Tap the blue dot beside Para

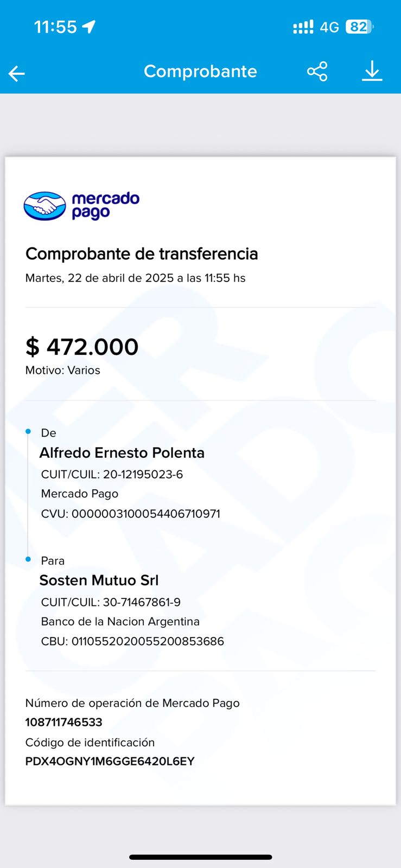point(28,559)
